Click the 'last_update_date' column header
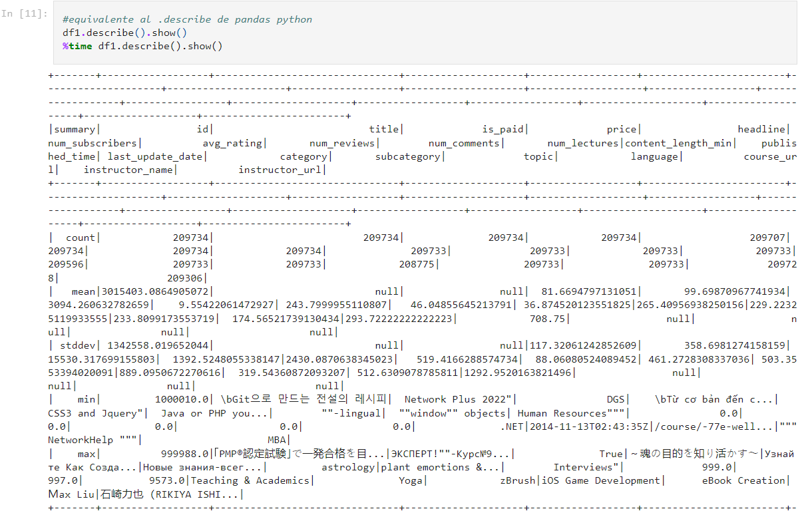The width and height of the screenshot is (812, 511). tap(154, 156)
